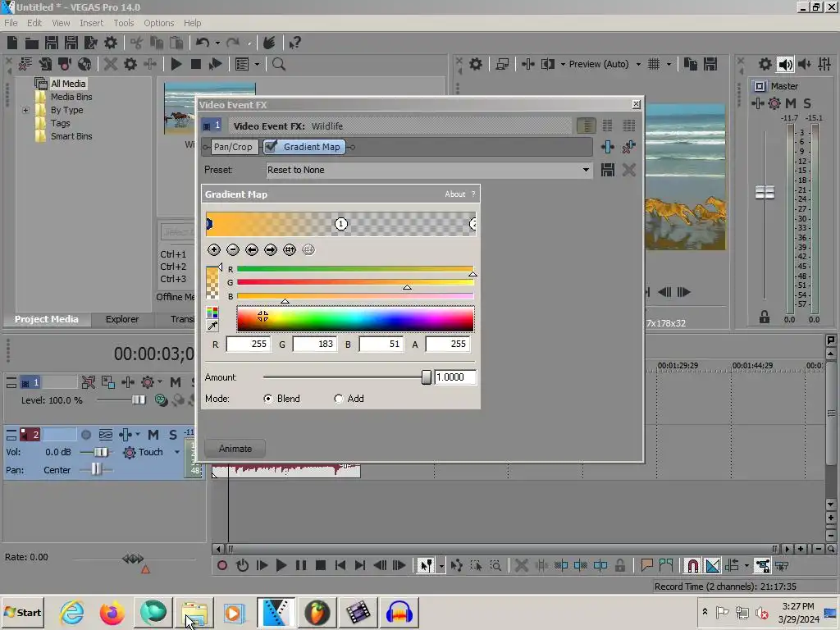Click the eyedropper color pick tool
The width and height of the screenshot is (840, 630).
tap(212, 326)
